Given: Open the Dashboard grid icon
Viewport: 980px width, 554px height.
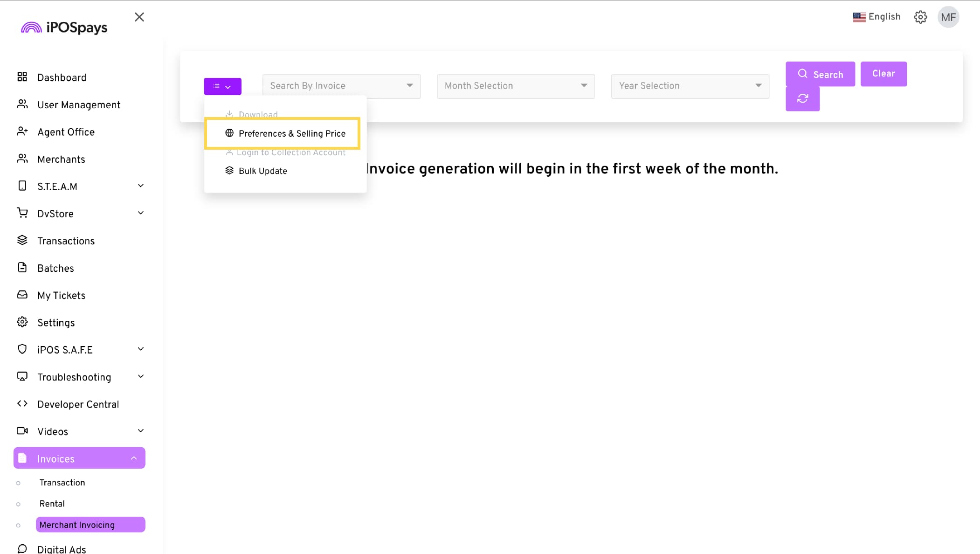Looking at the screenshot, I should coord(22,77).
